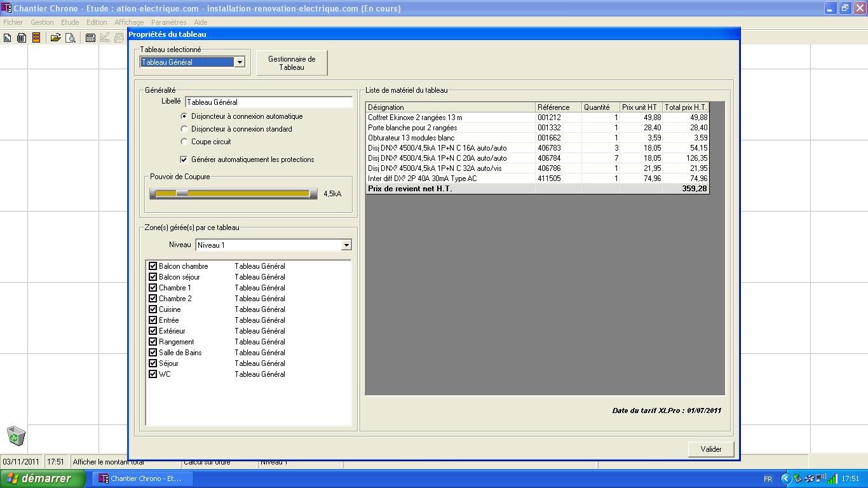
Task: Click the démarrer start button
Action: click(43, 478)
